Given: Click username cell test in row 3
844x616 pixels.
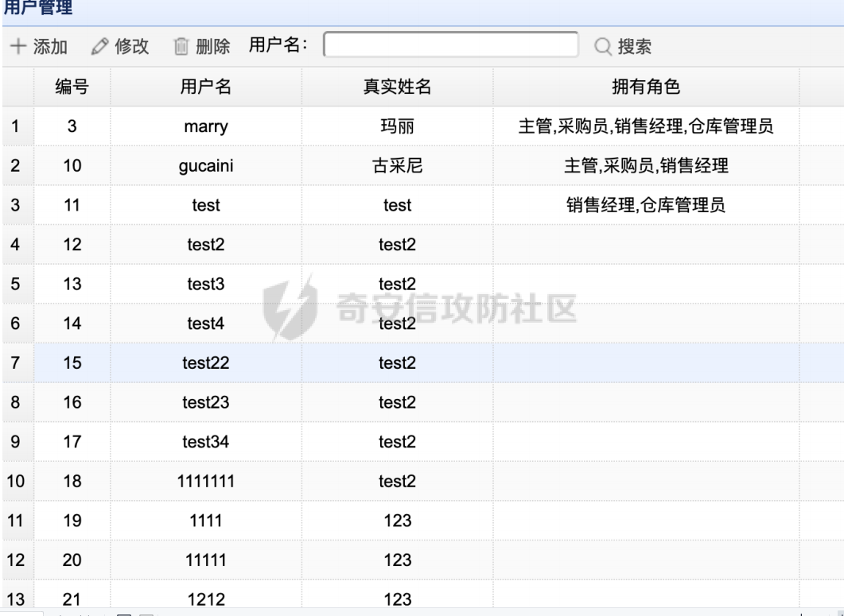Looking at the screenshot, I should point(206,205).
